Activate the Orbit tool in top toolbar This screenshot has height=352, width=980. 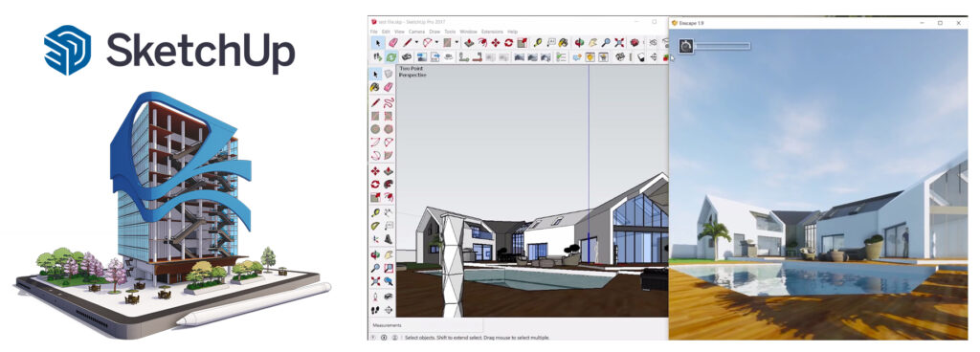pos(579,42)
